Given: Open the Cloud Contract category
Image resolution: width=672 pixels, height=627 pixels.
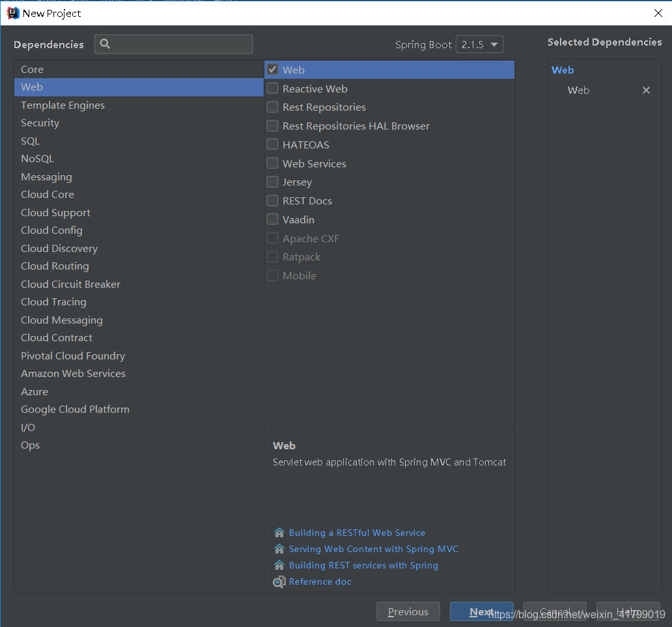Looking at the screenshot, I should (139, 338).
